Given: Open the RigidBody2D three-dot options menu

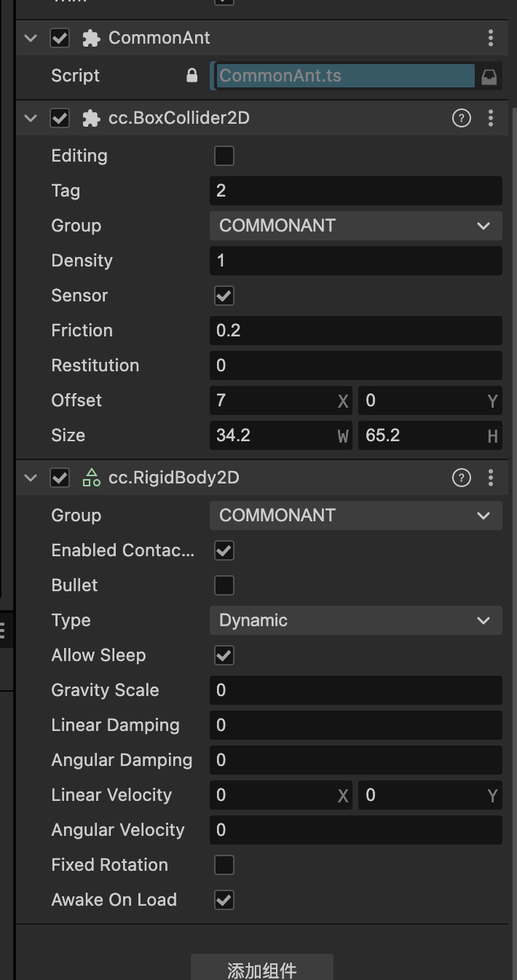Looking at the screenshot, I should coord(491,478).
